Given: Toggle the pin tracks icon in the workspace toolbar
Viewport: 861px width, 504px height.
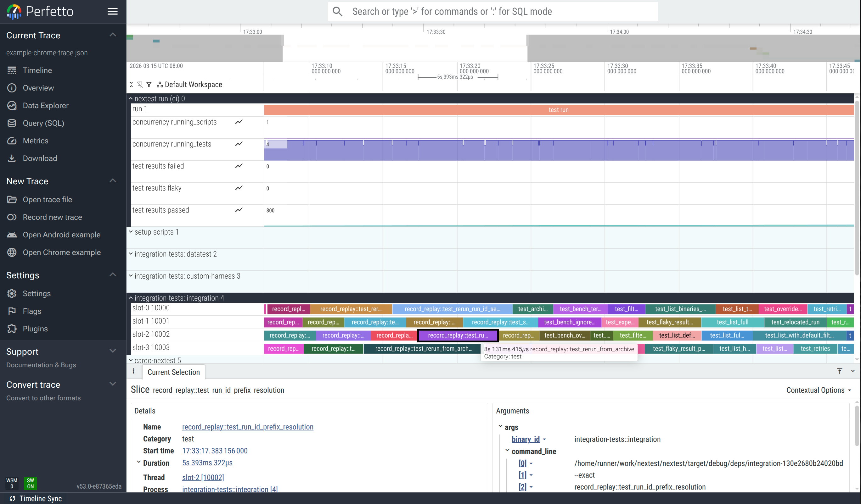Looking at the screenshot, I should point(140,84).
